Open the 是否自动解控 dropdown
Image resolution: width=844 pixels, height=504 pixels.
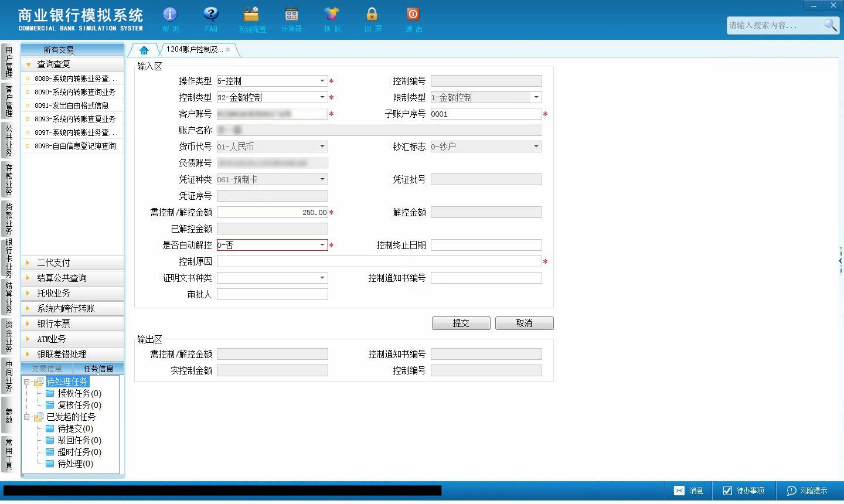[x=322, y=245]
